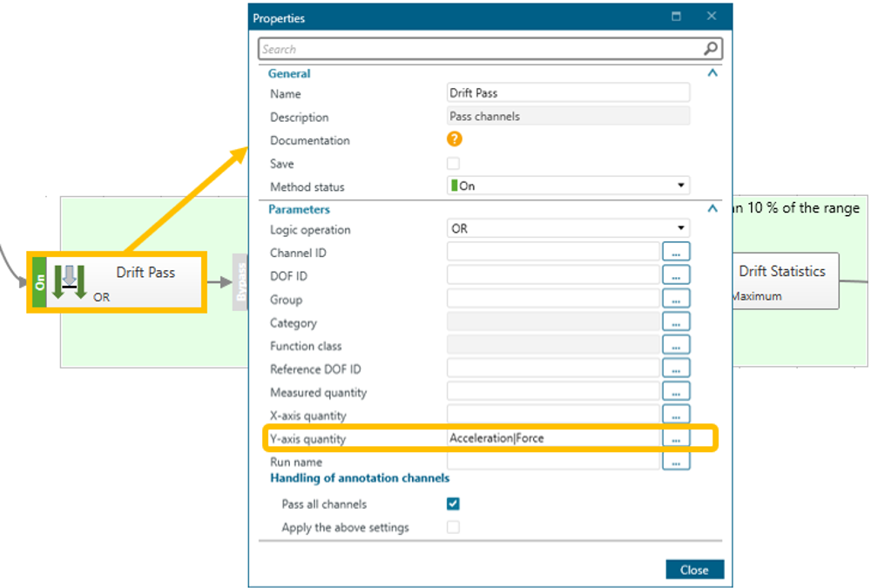This screenshot has width=871, height=588.
Task: Select the Drift Statistics node
Action: [784, 280]
